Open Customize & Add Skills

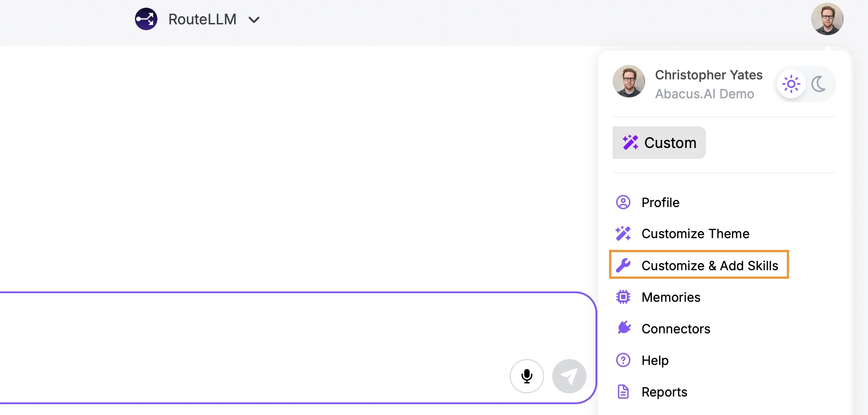coord(699,265)
